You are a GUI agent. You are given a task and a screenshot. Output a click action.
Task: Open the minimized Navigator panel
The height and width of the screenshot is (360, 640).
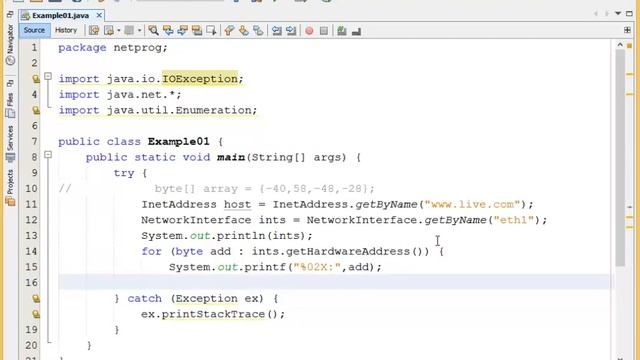(10, 44)
